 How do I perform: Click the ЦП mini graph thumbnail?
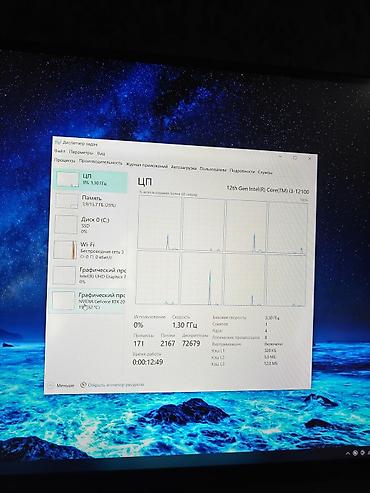[67, 179]
